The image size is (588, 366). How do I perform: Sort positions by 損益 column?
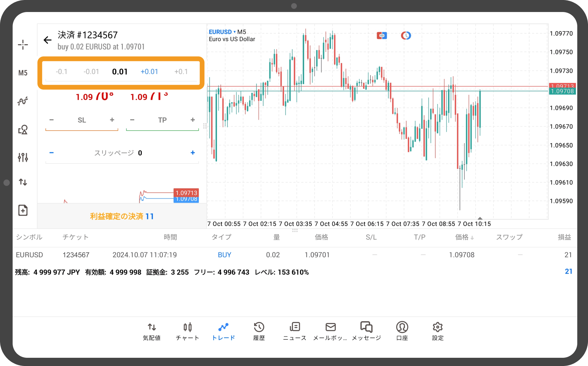(x=564, y=237)
